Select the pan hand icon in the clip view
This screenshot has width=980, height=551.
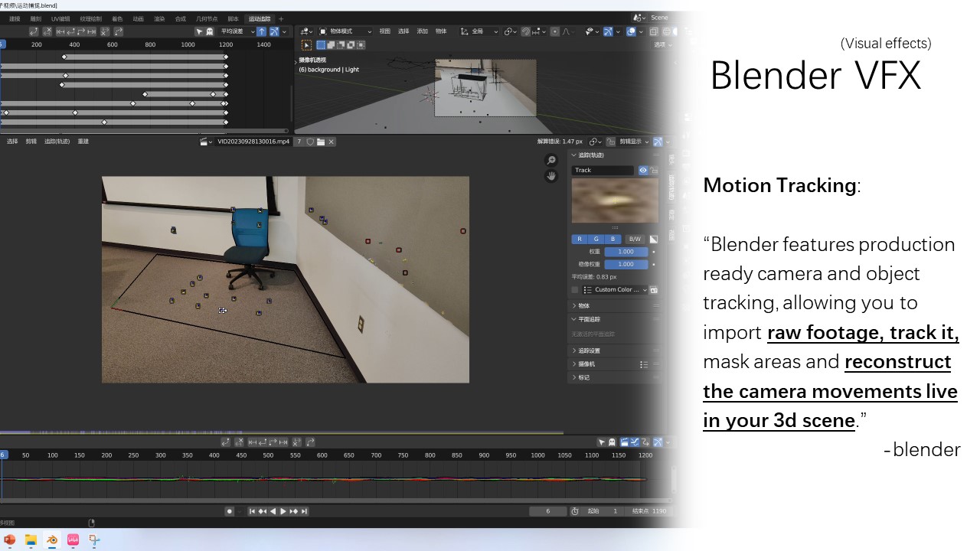[550, 176]
